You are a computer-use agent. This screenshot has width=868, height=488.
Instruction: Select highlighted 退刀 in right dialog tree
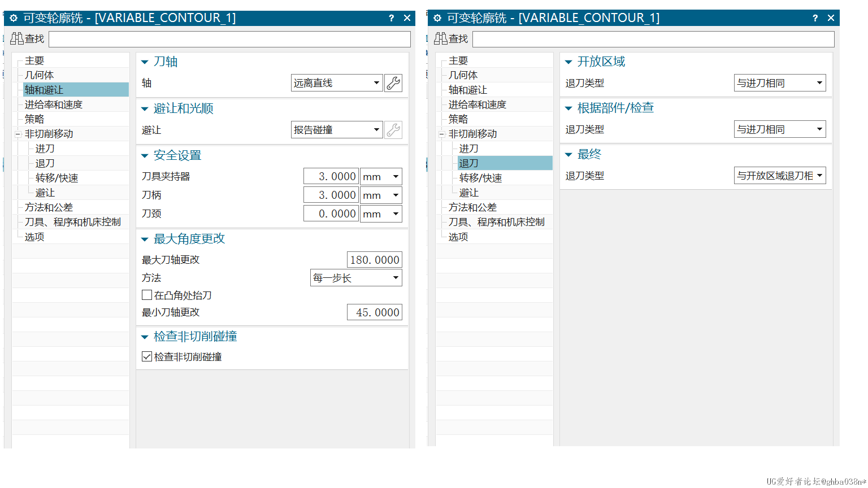click(469, 163)
